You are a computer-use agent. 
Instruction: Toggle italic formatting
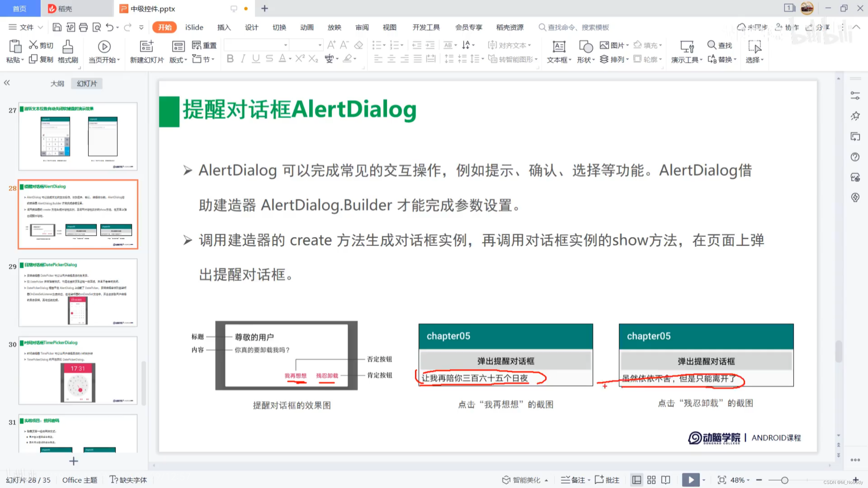[x=243, y=59]
